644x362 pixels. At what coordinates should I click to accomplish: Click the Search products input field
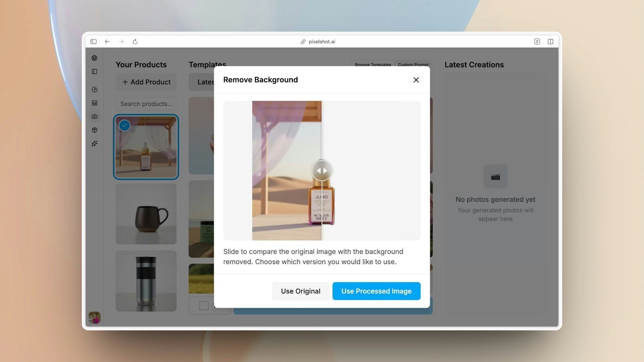click(x=146, y=104)
